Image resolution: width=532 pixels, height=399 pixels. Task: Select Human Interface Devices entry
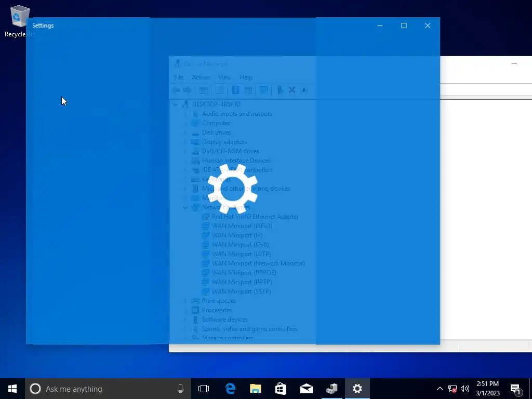tap(236, 161)
